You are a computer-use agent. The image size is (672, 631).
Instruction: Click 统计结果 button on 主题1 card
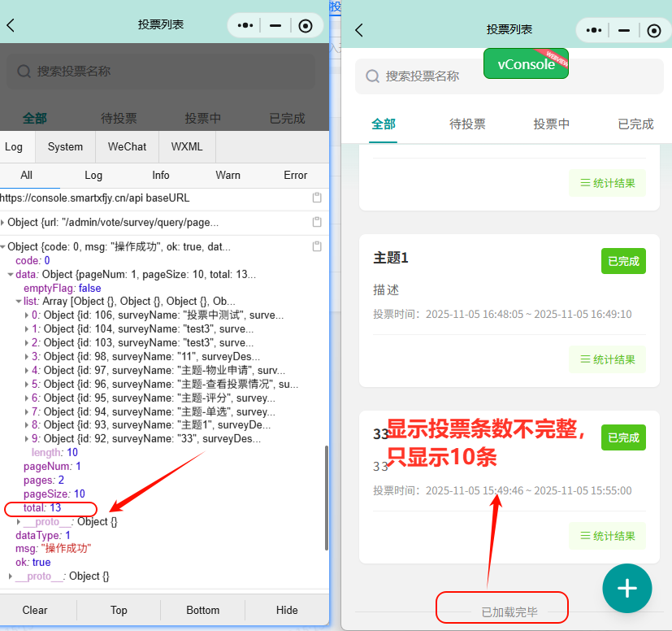(607, 359)
